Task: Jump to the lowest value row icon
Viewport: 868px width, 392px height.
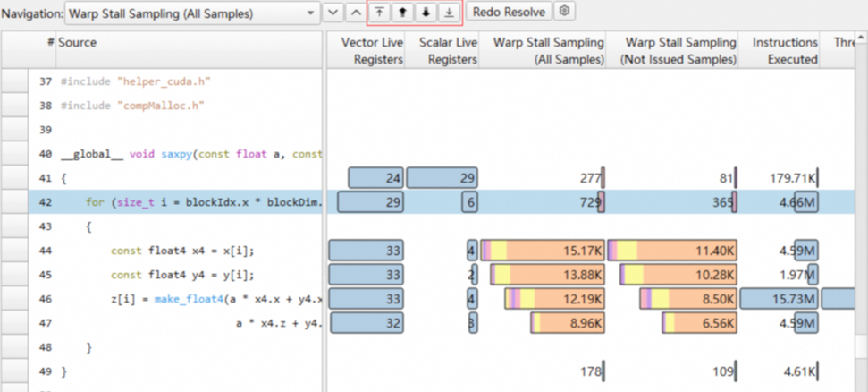Action: pos(448,13)
